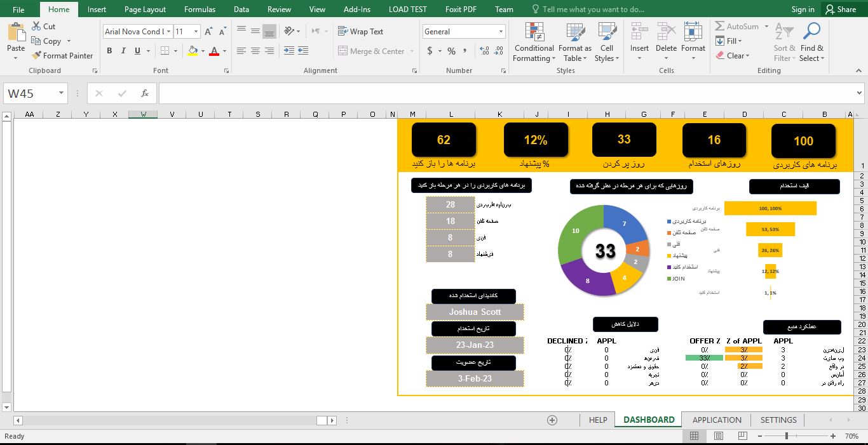Click the Decrease Font Size icon
Image resolution: width=868 pixels, height=445 pixels.
tap(222, 31)
